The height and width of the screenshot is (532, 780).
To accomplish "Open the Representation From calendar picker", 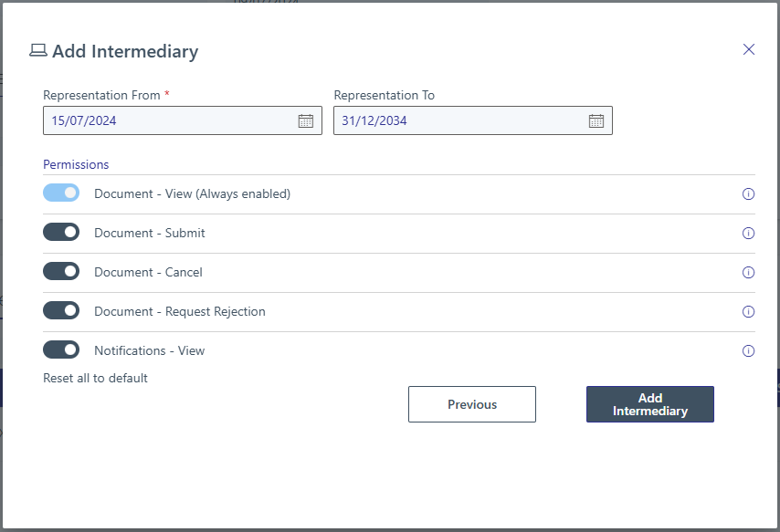I will pyautogui.click(x=308, y=120).
